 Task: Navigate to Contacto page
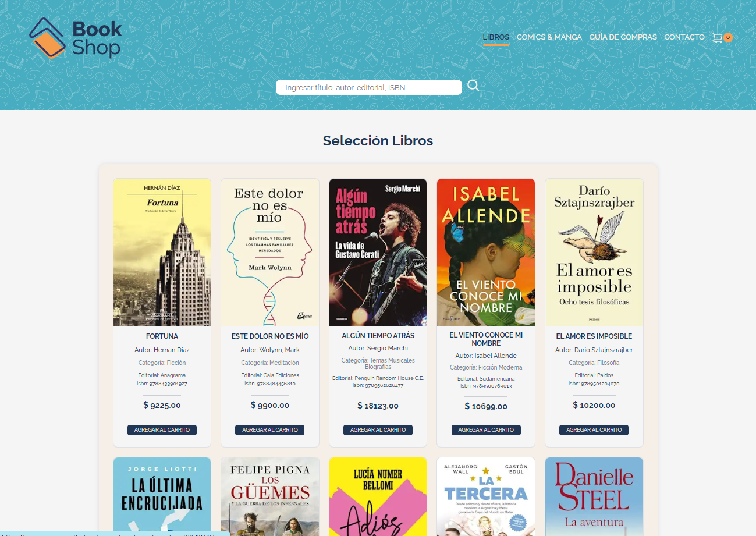(x=684, y=37)
